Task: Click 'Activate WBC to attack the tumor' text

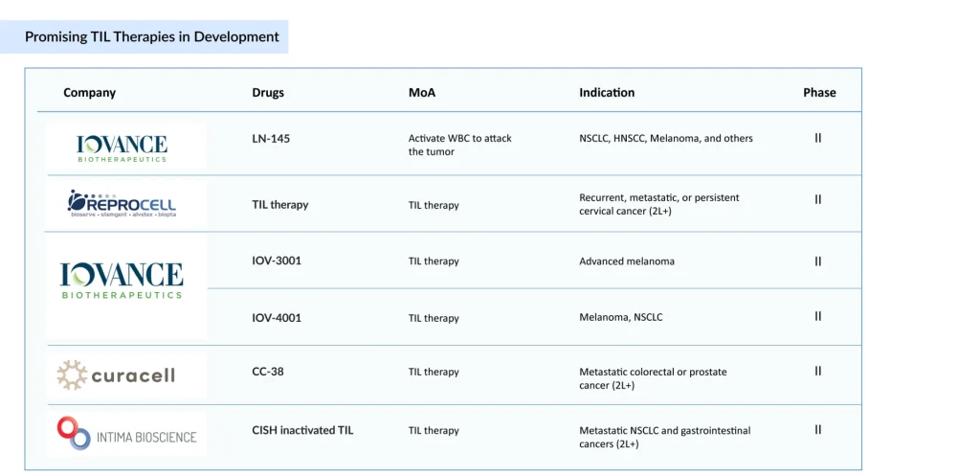Action: tap(460, 146)
